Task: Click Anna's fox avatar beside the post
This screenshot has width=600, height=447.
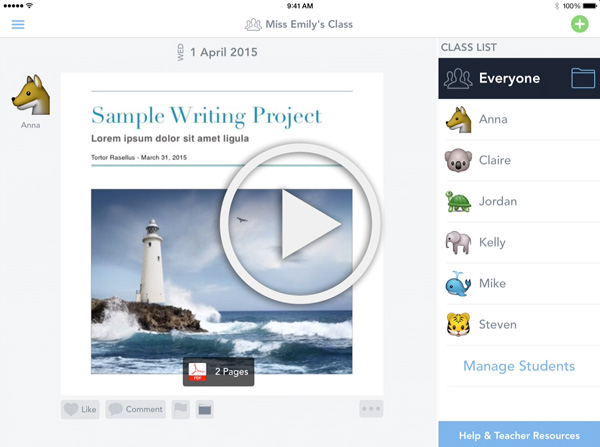Action: (x=31, y=95)
